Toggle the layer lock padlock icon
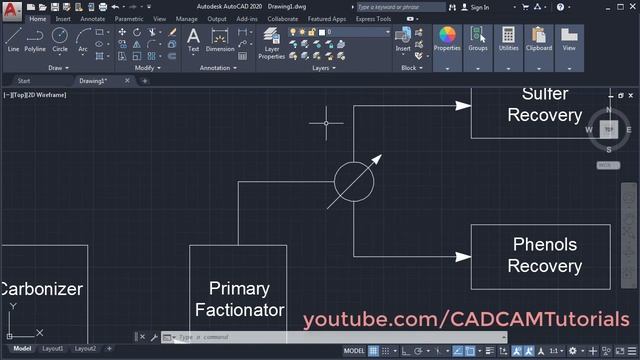 click(312, 32)
